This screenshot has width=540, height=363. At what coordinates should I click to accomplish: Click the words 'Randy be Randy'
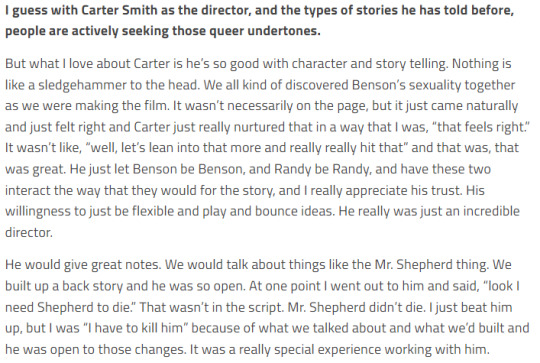point(323,169)
